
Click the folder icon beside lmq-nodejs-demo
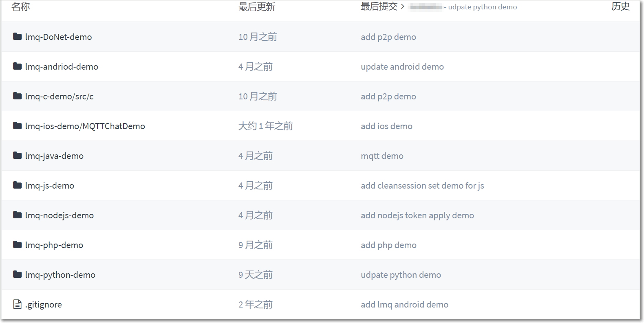(17, 215)
